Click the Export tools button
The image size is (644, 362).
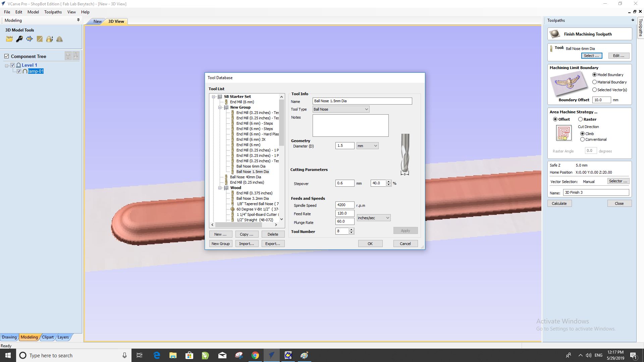pos(273,244)
